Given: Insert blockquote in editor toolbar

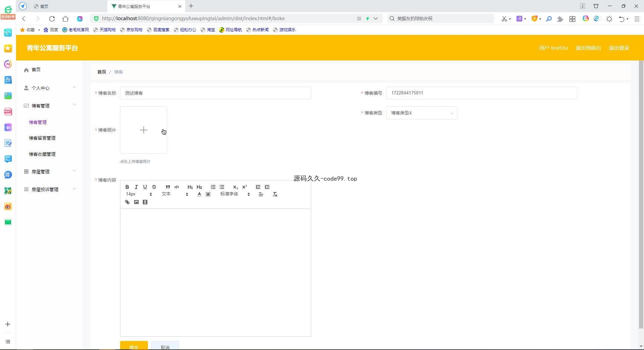Looking at the screenshot, I should [168, 187].
